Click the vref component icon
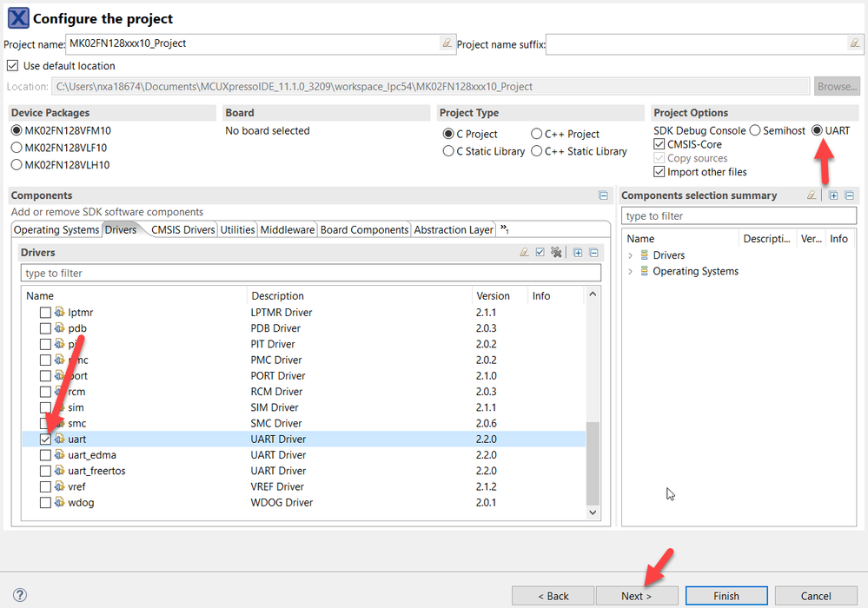This screenshot has height=608, width=868. (59, 486)
